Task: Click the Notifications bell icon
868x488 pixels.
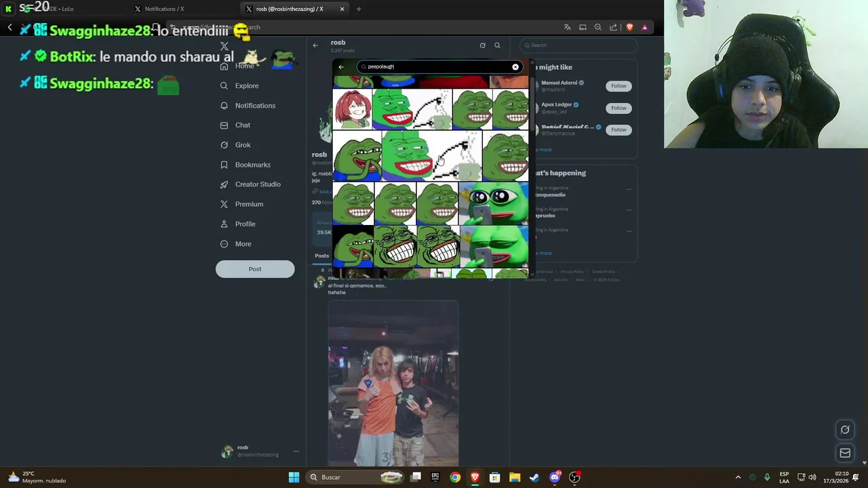Action: pos(224,106)
